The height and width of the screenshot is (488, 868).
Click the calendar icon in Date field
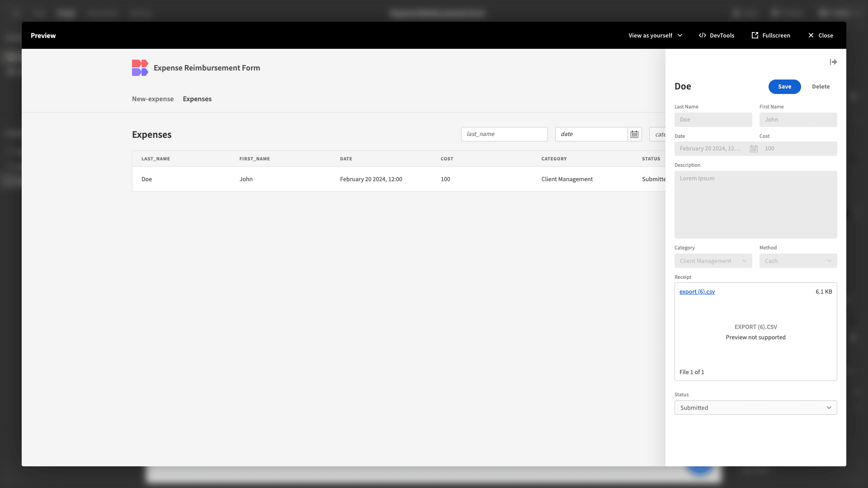(x=754, y=149)
